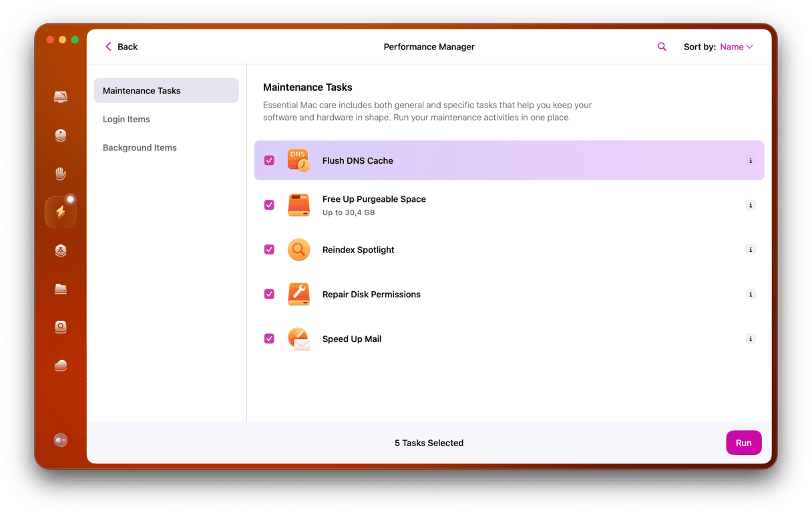
Task: Open the Protection hand icon in sidebar
Action: [x=61, y=174]
